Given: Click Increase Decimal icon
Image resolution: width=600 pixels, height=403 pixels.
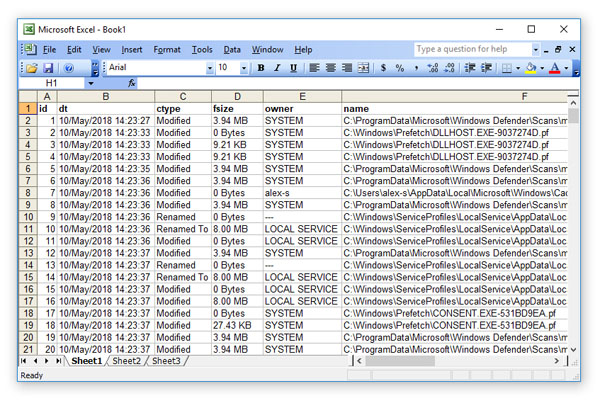Looking at the screenshot, I should tap(433, 68).
